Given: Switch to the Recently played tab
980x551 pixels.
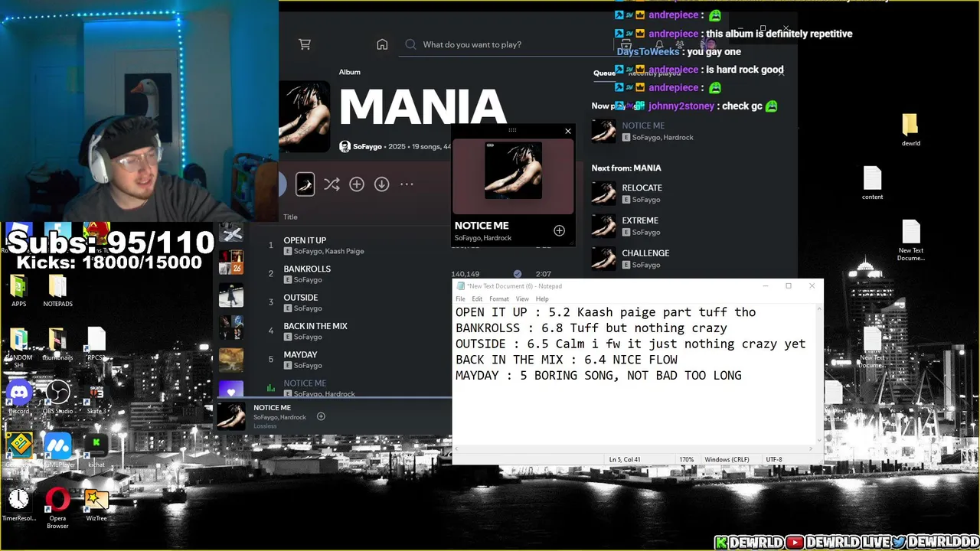Looking at the screenshot, I should [x=655, y=73].
